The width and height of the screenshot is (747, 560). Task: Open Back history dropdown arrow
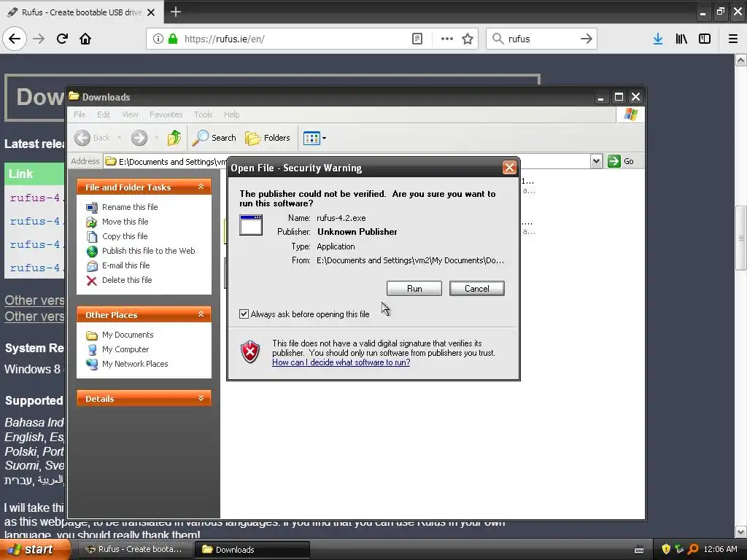pyautogui.click(x=119, y=138)
